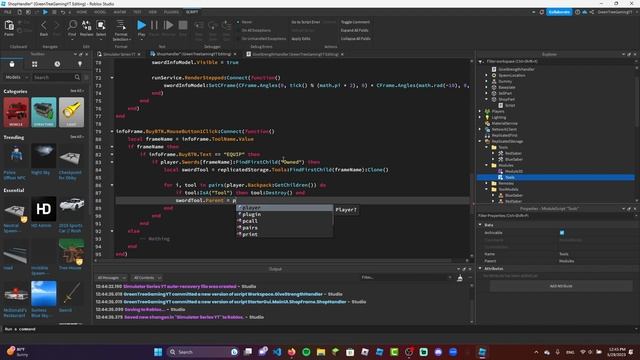Click the Windows taskbar Search box
Screen dimensions: 640x360
tap(203, 352)
